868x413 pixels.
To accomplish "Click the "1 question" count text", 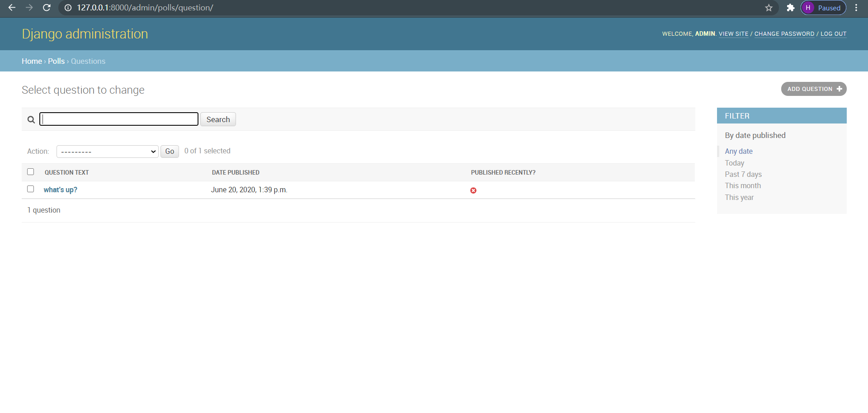I will [x=44, y=210].
